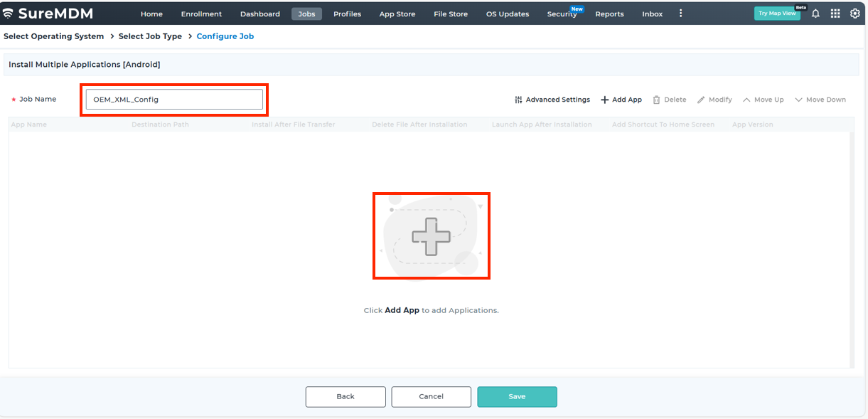Open the settings gear icon
The image size is (868, 419).
click(x=855, y=14)
